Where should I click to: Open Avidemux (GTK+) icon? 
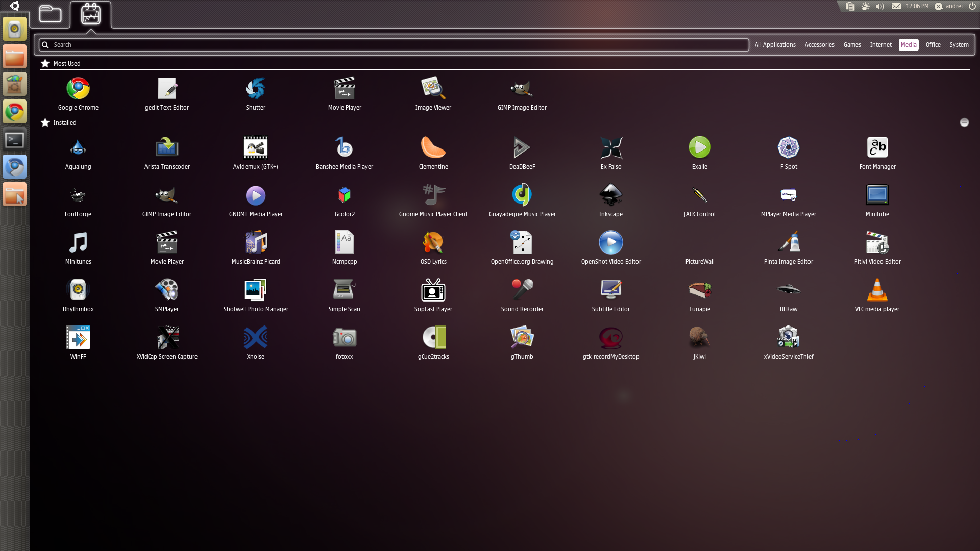(x=255, y=148)
